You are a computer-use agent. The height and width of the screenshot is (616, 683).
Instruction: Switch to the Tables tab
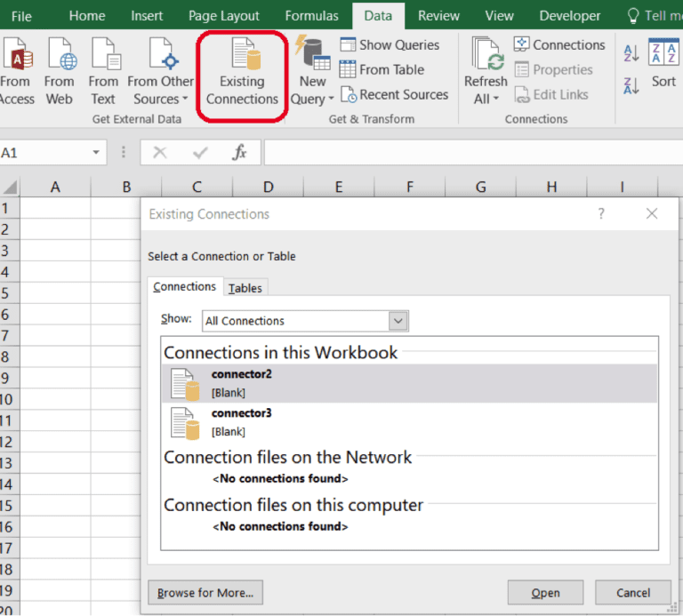(x=245, y=288)
